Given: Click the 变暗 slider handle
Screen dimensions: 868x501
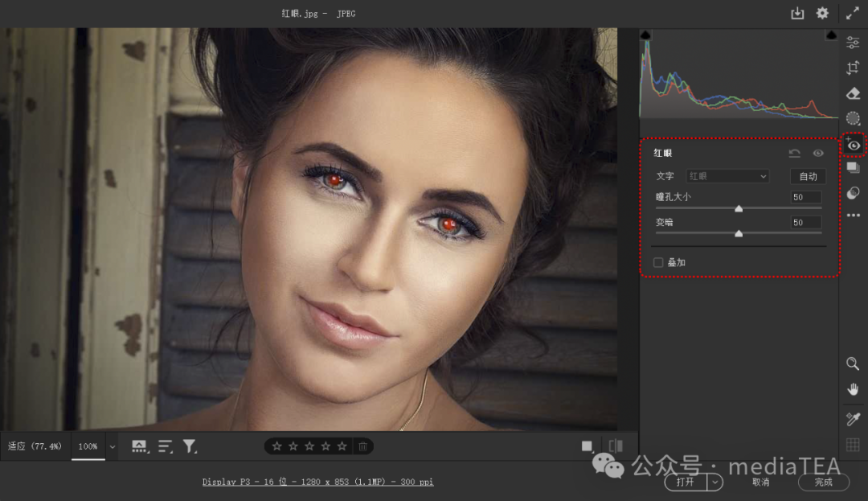Looking at the screenshot, I should click(739, 234).
